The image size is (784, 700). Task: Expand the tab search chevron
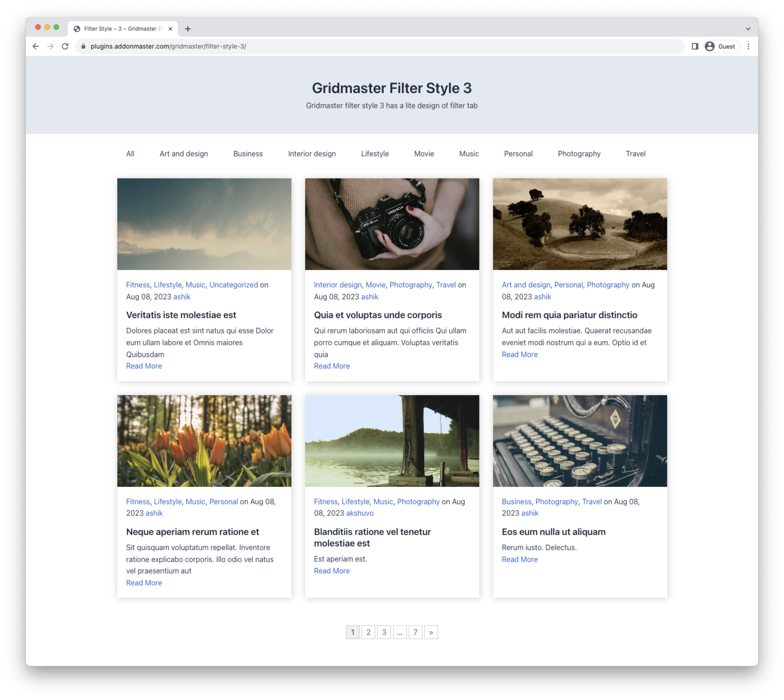[748, 29]
